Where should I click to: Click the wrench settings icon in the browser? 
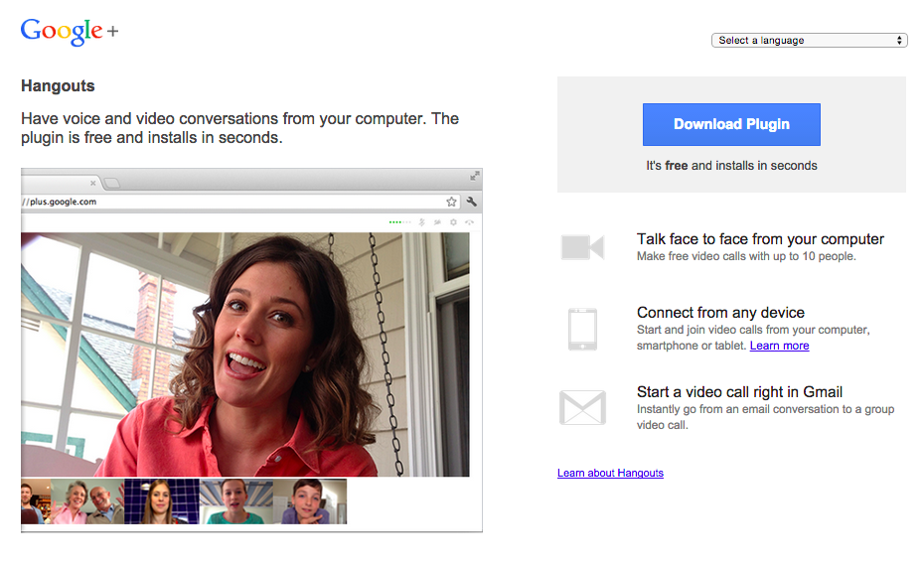pos(471,202)
